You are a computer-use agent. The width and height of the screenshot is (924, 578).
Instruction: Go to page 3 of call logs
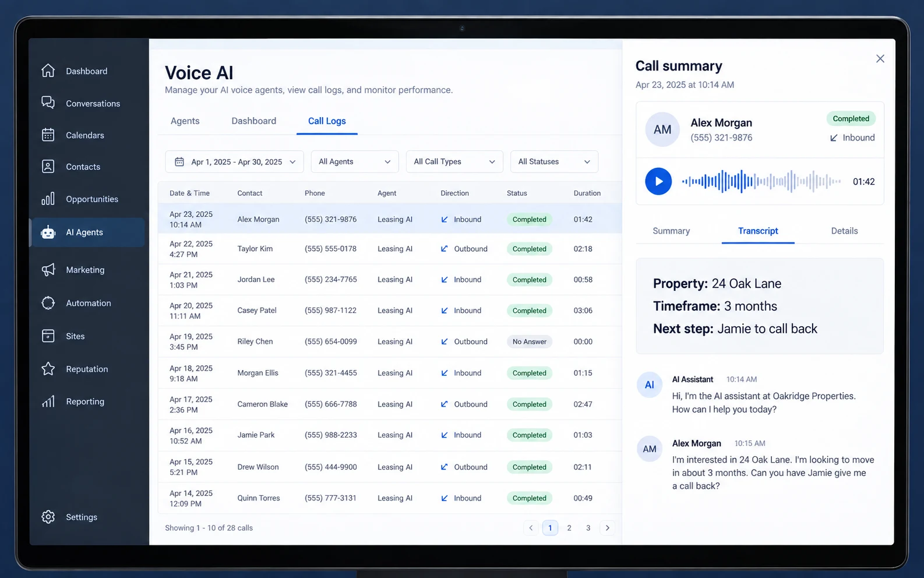(588, 528)
